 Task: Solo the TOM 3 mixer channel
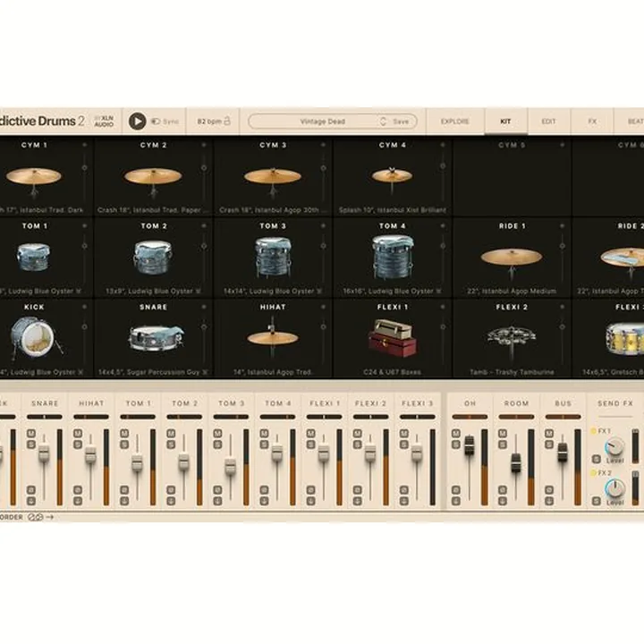217,444
